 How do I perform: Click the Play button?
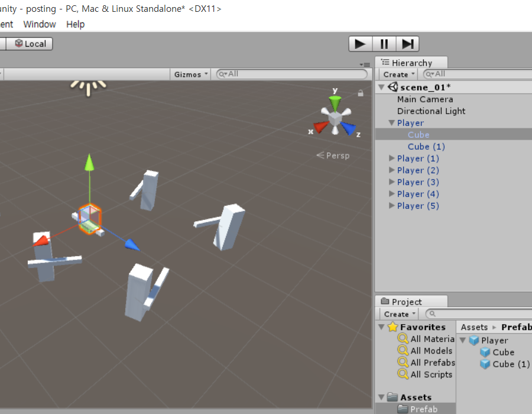(x=361, y=44)
